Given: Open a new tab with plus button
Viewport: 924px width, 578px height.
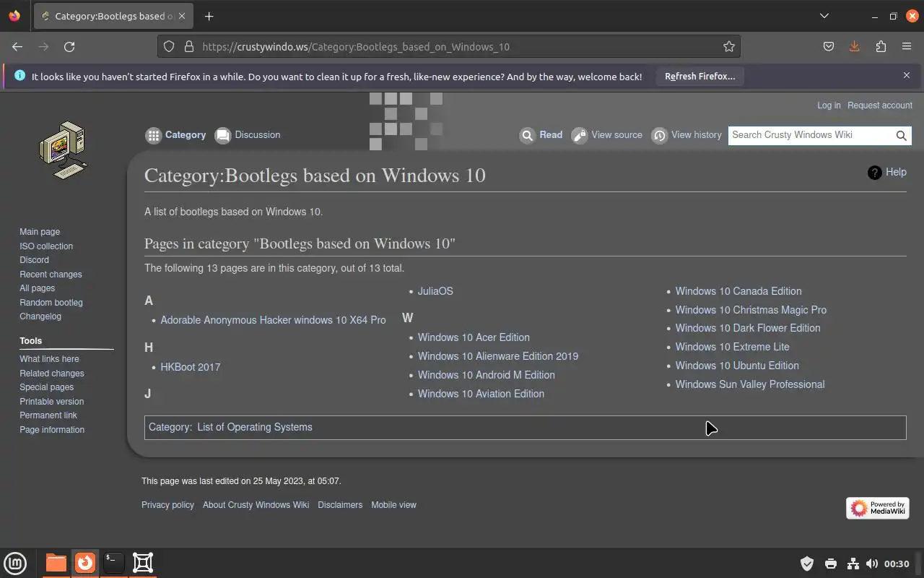Looking at the screenshot, I should (x=209, y=16).
